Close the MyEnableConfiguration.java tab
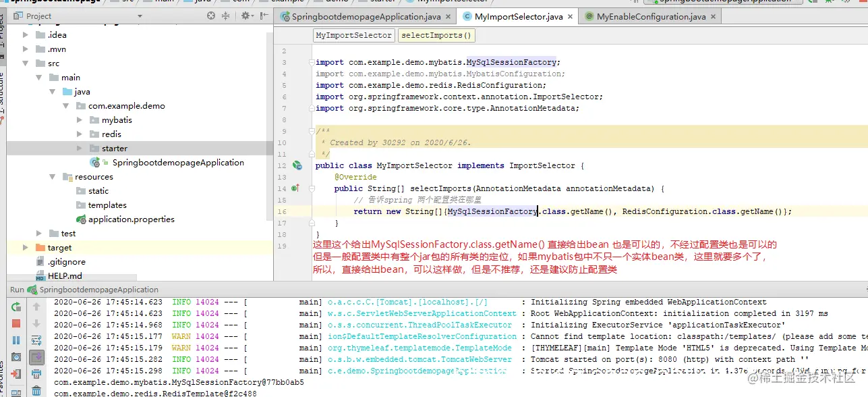 point(714,16)
